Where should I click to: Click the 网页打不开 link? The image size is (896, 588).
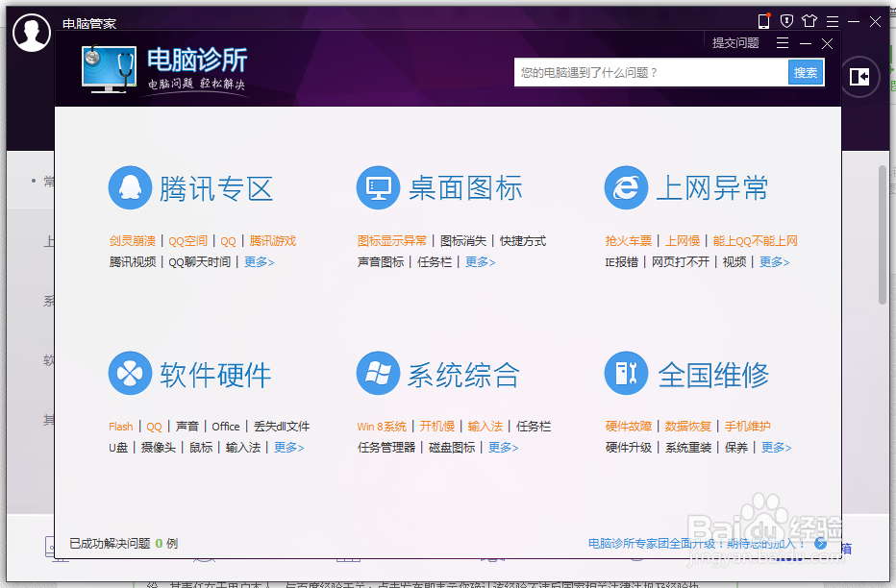click(681, 262)
